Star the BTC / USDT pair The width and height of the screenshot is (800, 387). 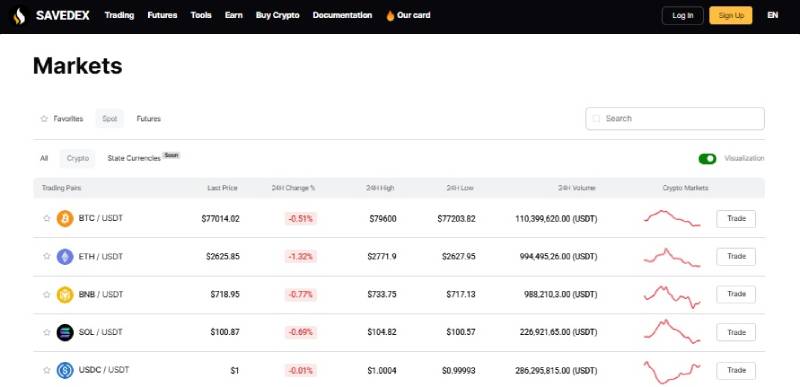46,218
